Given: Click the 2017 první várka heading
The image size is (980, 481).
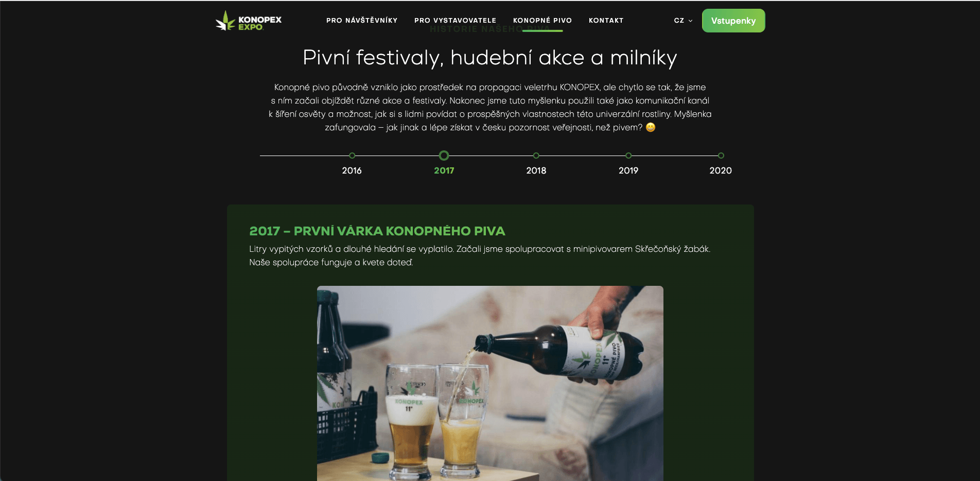Looking at the screenshot, I should coord(377,231).
